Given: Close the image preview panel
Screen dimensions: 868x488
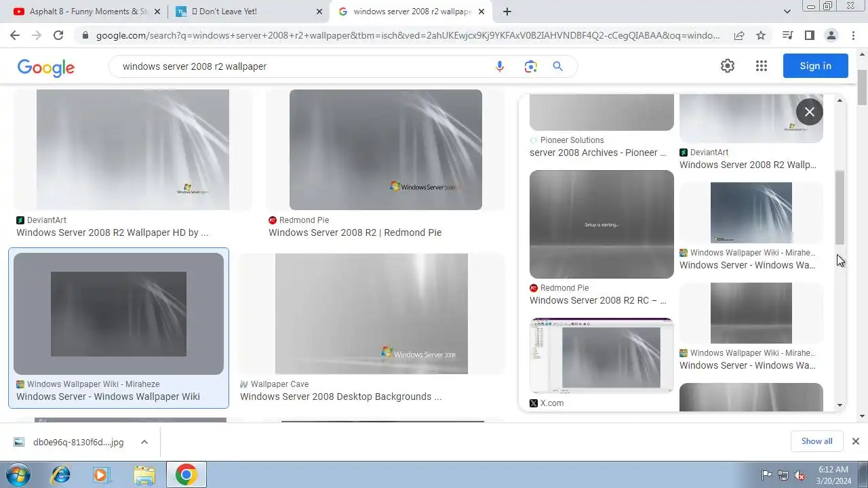Looking at the screenshot, I should point(810,112).
